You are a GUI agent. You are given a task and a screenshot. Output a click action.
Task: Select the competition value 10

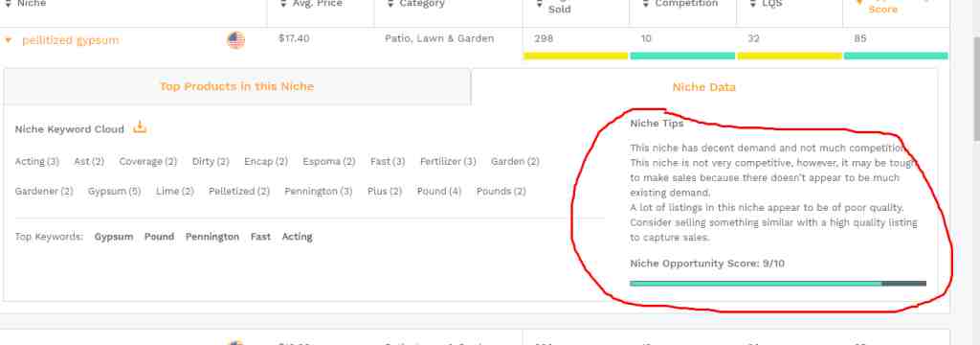[646, 39]
